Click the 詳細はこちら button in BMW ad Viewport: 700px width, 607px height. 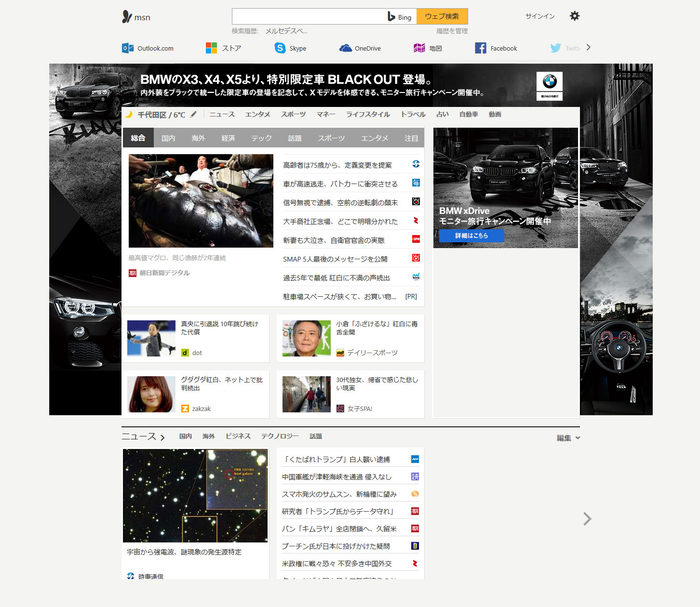coord(471,236)
